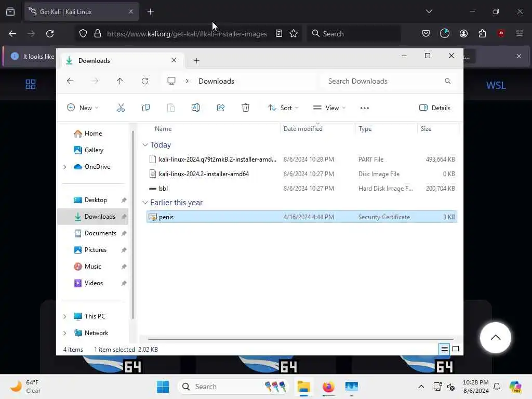The image size is (532, 399).
Task: Click the scroll-to-top round arrow button
Action: tap(495, 338)
